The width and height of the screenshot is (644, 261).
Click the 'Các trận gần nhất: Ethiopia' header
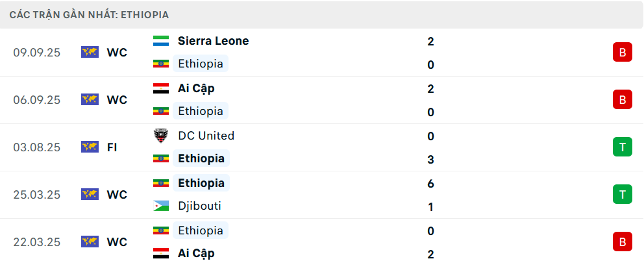88,14
